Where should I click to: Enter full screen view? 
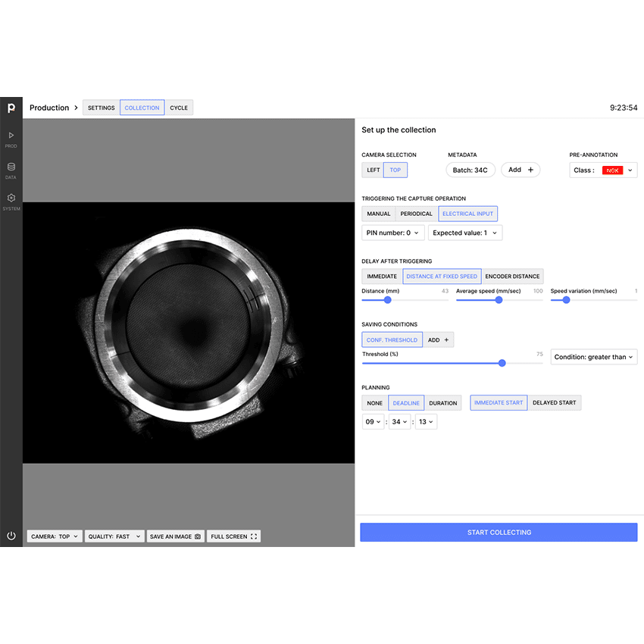(234, 536)
